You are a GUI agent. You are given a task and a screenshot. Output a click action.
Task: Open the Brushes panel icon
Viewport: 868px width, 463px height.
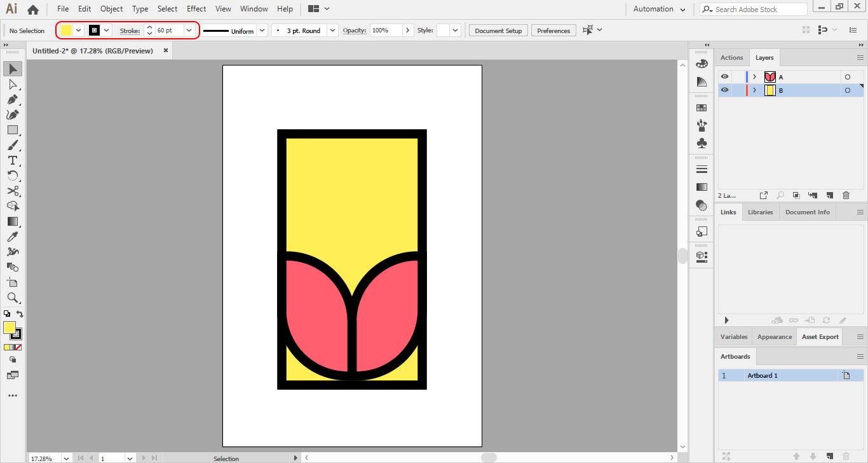(702, 125)
